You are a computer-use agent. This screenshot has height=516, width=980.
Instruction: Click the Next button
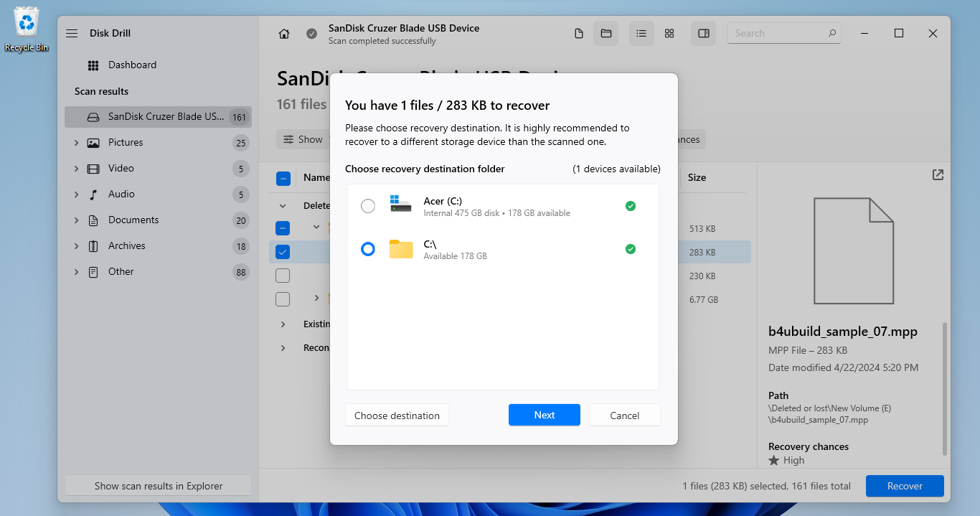[545, 415]
